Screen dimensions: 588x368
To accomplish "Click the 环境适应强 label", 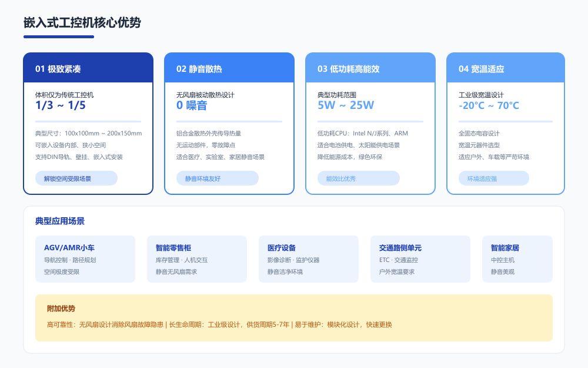I will [493, 177].
